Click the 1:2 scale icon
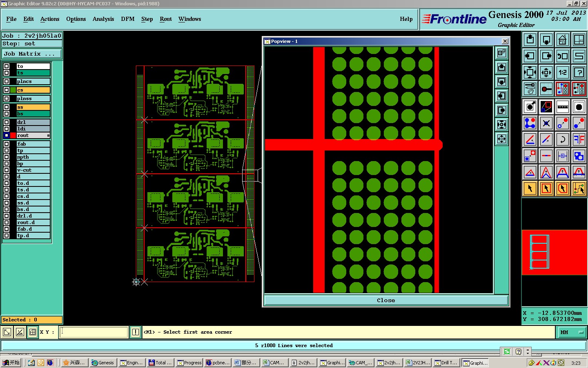This screenshot has height=368, width=588. click(x=563, y=72)
